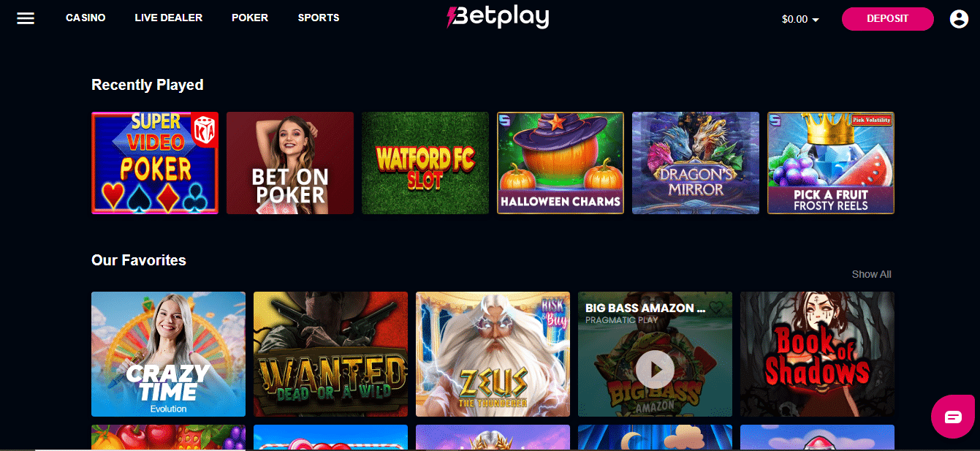Image resolution: width=980 pixels, height=451 pixels.
Task: Expand the $0.00 balance dropdown
Action: (800, 19)
